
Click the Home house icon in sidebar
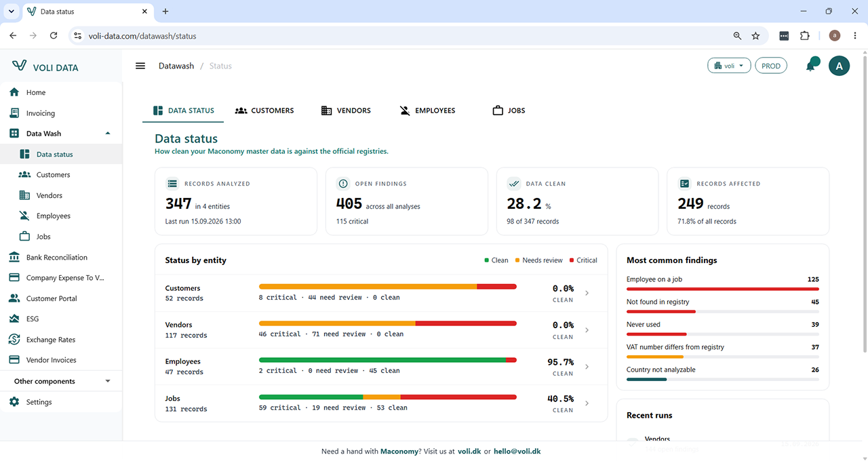[14, 92]
